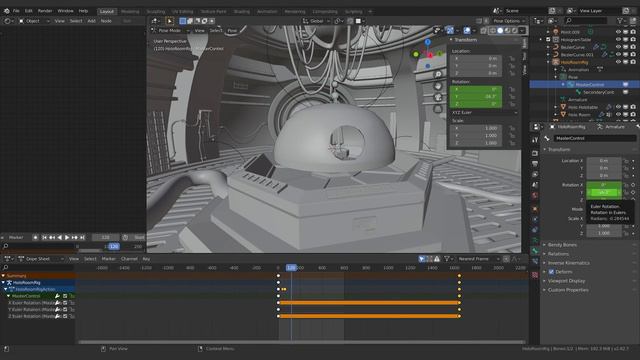Select the Armature data item in outliner
The height and width of the screenshot is (360, 640).
coord(578,100)
